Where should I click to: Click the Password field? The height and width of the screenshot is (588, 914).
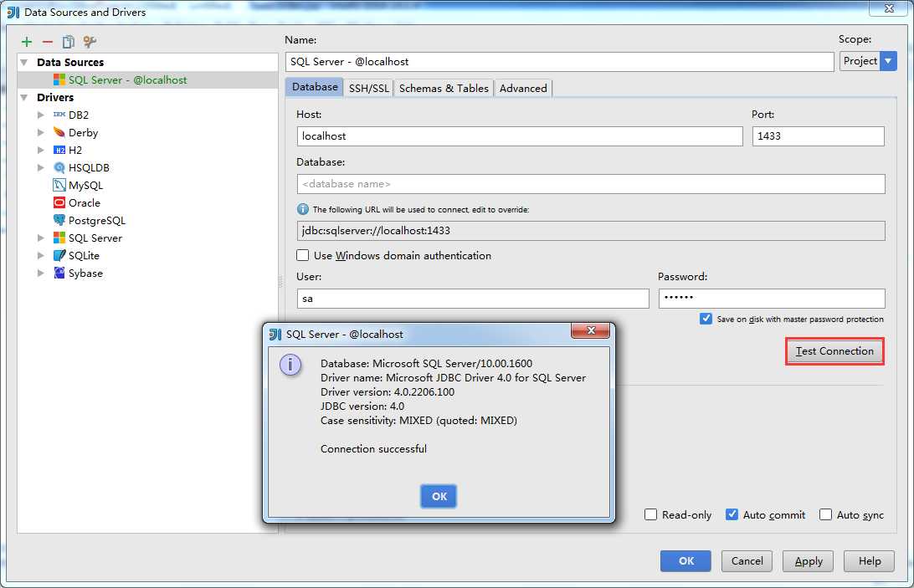(x=772, y=299)
